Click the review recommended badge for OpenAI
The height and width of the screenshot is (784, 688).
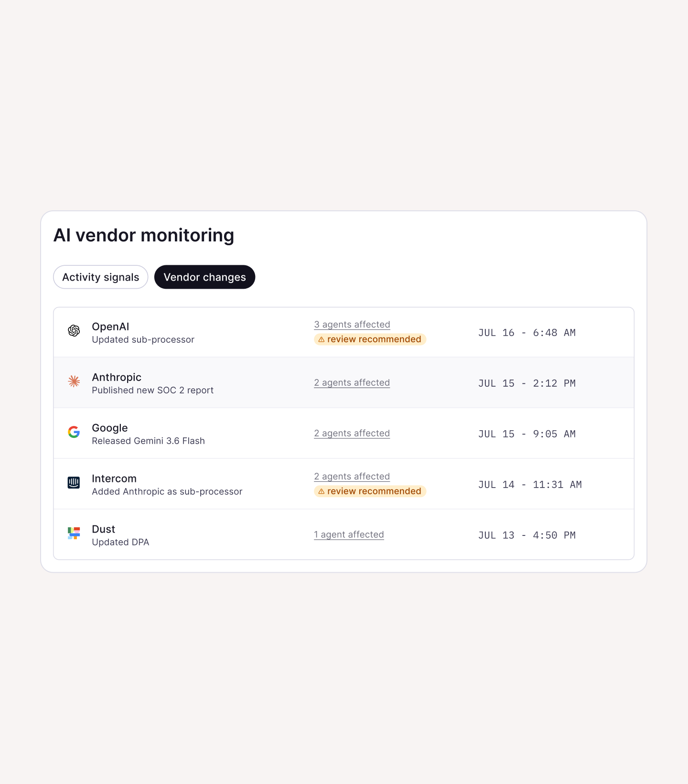point(370,339)
